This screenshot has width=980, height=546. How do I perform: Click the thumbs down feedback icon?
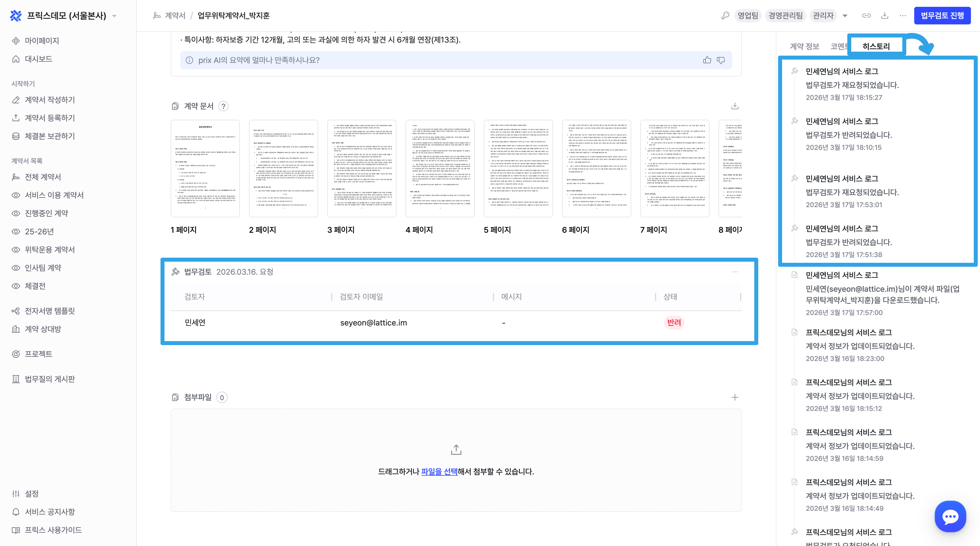pos(721,60)
